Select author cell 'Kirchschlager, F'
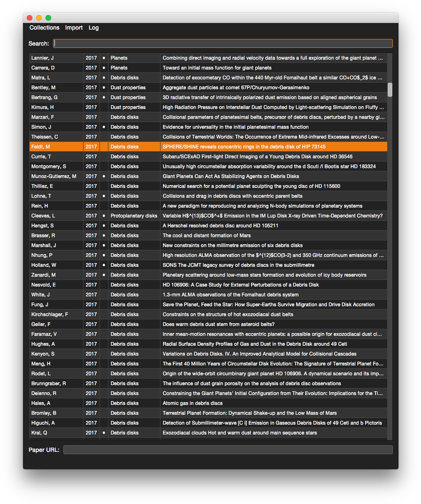Screen dimensions: 421x504 tap(56, 314)
